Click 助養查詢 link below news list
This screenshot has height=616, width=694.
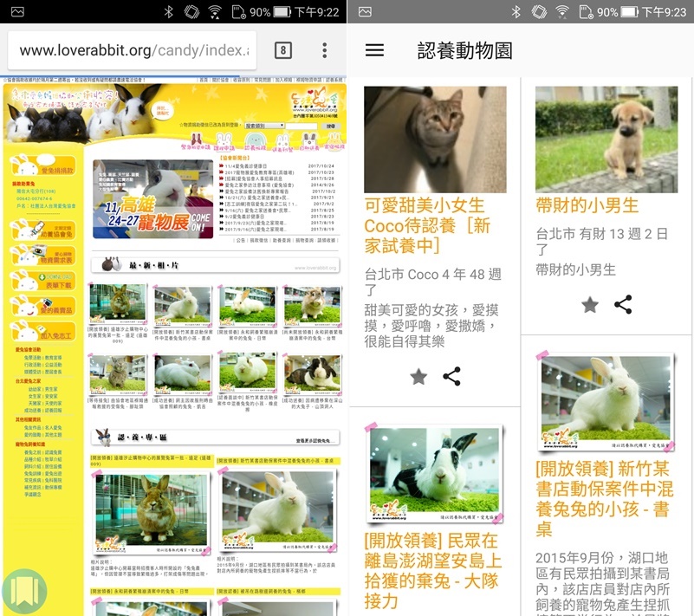click(x=282, y=240)
